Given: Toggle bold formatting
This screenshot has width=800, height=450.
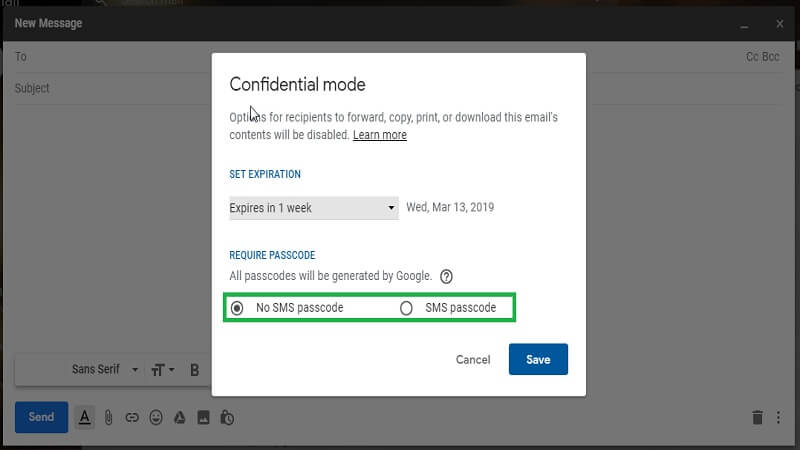Looking at the screenshot, I should click(195, 370).
